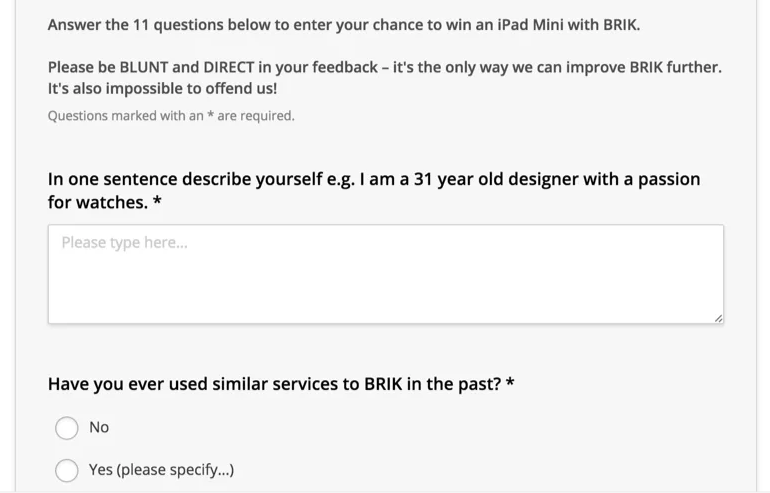The image size is (770, 493).
Task: Click the "No" option label text
Action: (99, 428)
